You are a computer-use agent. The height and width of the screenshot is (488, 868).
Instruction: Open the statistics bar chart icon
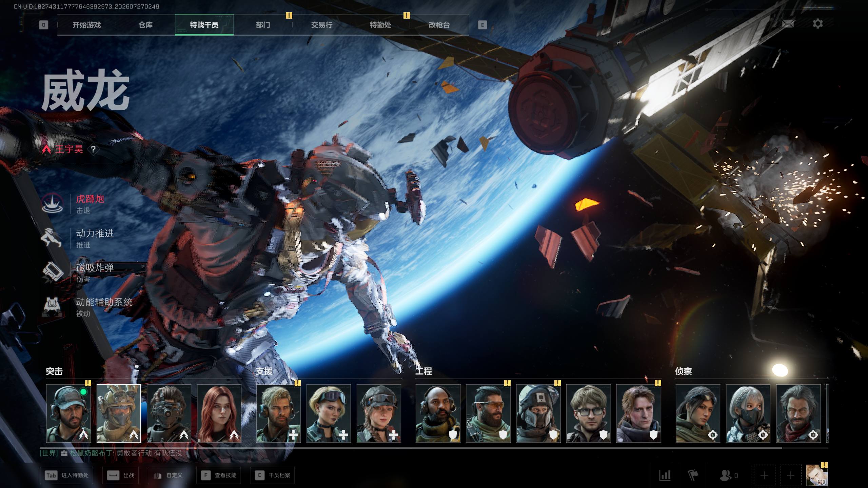click(665, 475)
